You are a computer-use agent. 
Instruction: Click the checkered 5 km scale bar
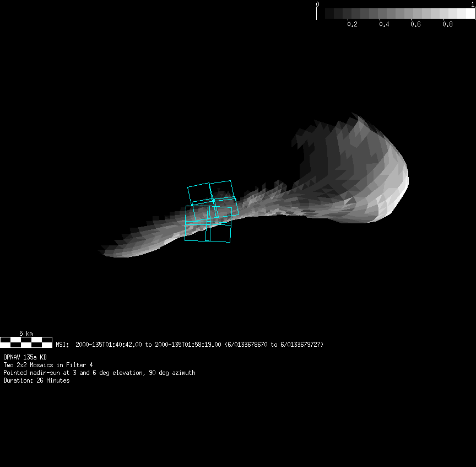pos(26,342)
